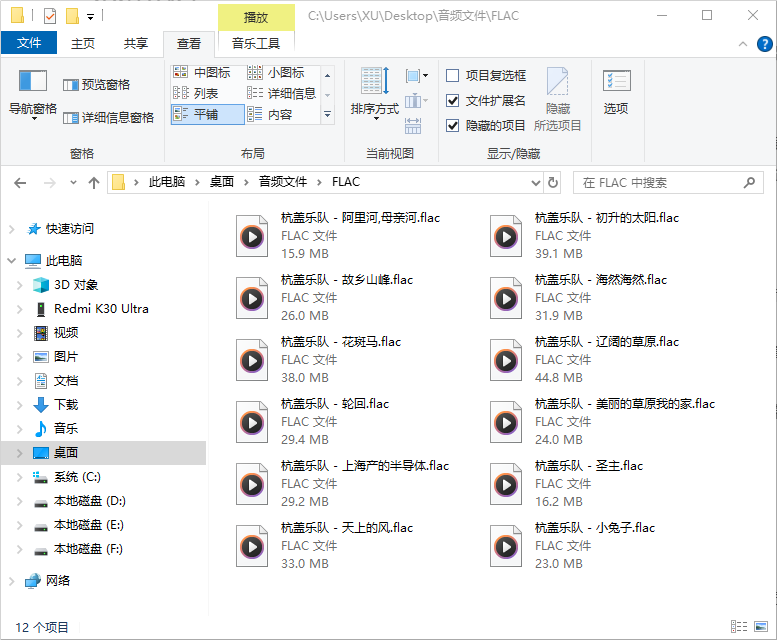Viewport: 777px width, 640px height.
Task: Switch to large thumbnails via status bar icon
Action: pyautogui.click(x=761, y=627)
